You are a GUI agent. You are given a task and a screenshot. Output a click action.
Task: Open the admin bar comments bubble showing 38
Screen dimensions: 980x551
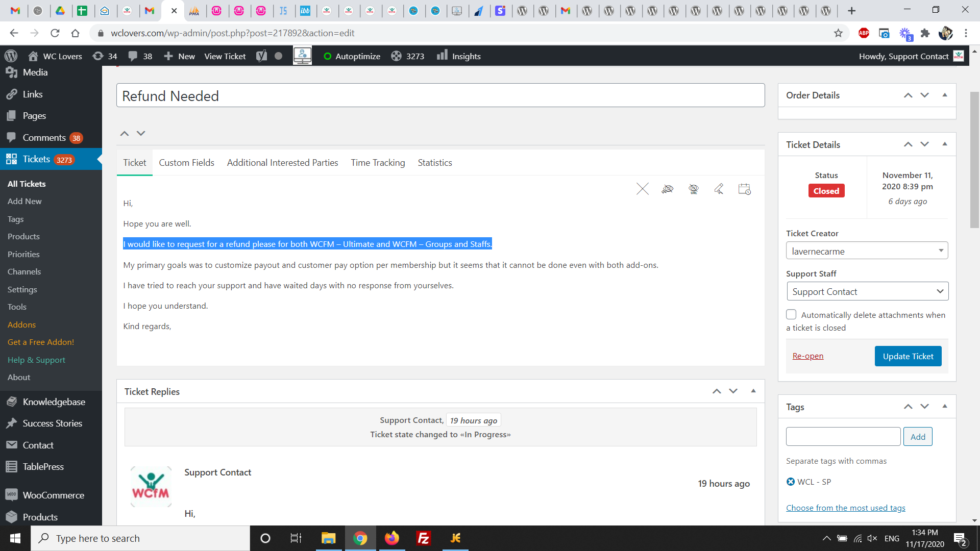(140, 56)
